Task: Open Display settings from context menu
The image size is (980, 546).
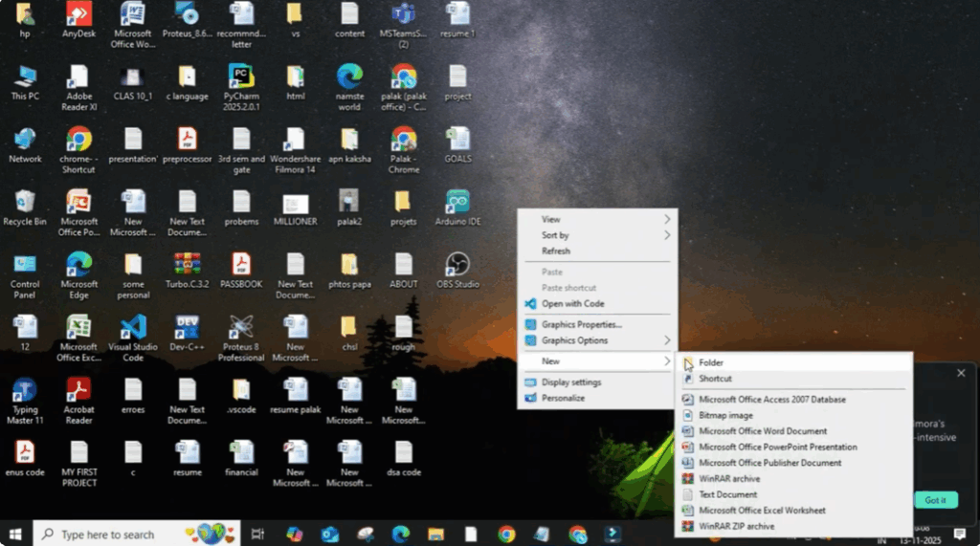Action: (x=597, y=382)
